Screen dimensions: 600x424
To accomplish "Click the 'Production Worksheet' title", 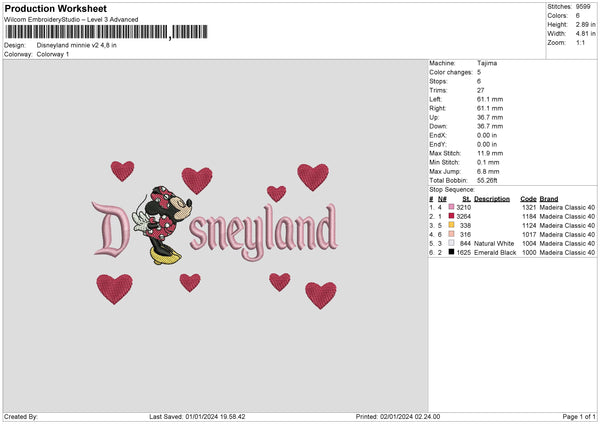I will [x=55, y=9].
